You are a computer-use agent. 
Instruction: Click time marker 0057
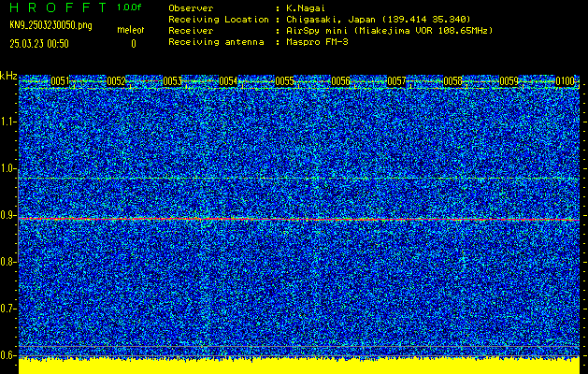click(x=396, y=81)
